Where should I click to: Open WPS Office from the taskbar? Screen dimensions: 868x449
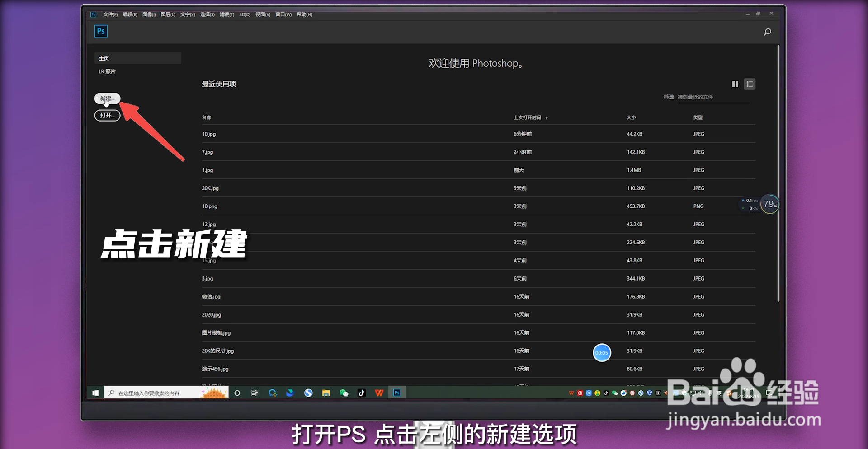coord(379,393)
